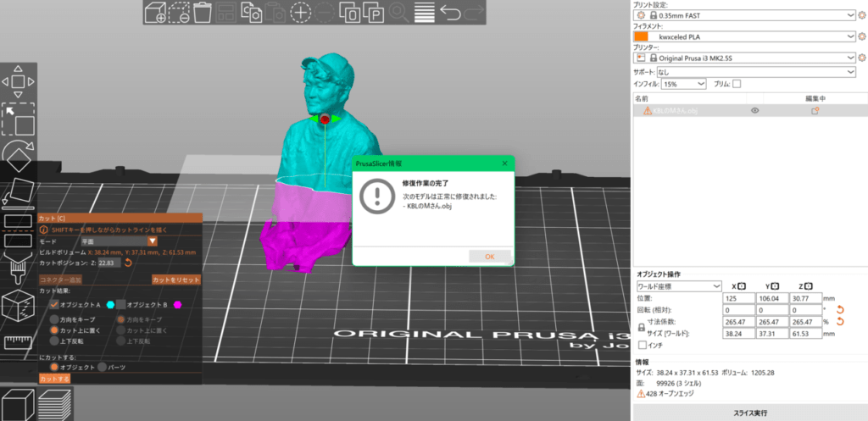
Task: Reset rotation with the 回転 row arrow
Action: [839, 310]
